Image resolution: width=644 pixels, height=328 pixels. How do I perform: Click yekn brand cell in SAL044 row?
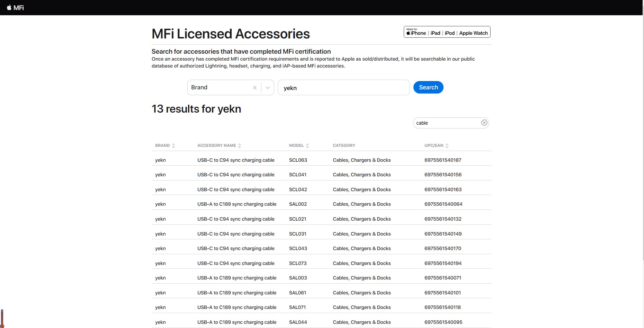[x=160, y=322]
